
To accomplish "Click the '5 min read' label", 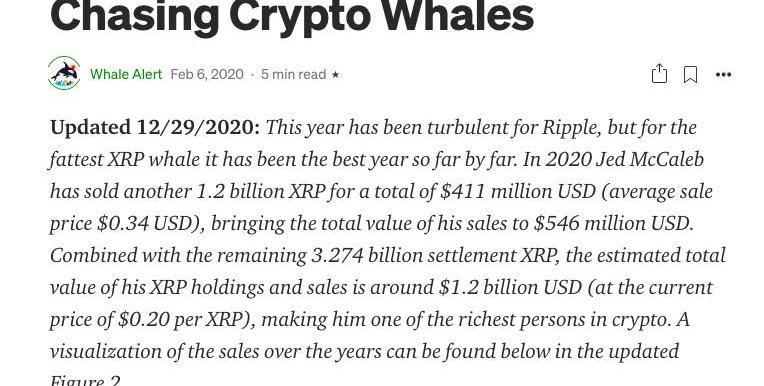I will click(293, 74).
